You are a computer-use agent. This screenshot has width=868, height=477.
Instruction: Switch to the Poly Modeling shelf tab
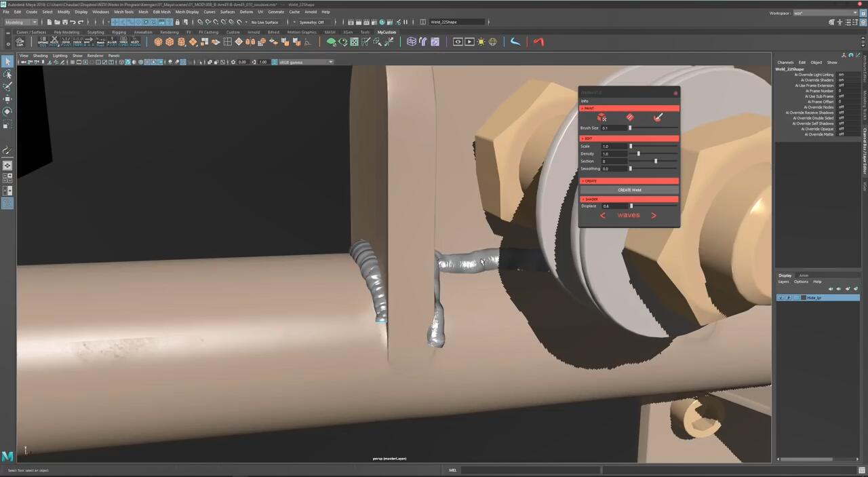click(x=66, y=32)
